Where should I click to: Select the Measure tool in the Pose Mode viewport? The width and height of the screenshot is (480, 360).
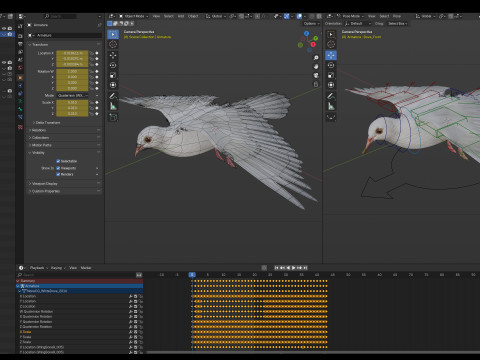click(331, 106)
